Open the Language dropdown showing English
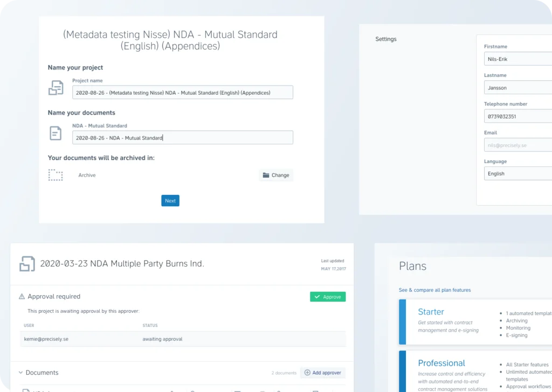 click(x=518, y=174)
